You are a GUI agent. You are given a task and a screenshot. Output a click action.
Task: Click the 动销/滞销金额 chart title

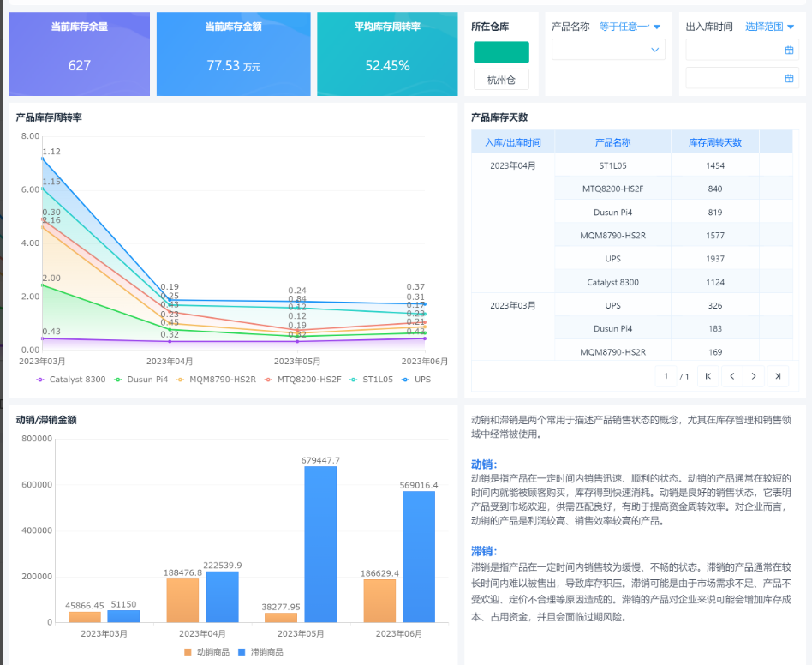coord(46,420)
